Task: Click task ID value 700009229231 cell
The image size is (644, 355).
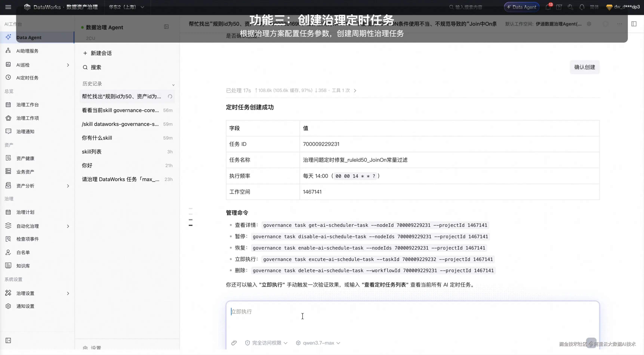Action: (x=449, y=144)
